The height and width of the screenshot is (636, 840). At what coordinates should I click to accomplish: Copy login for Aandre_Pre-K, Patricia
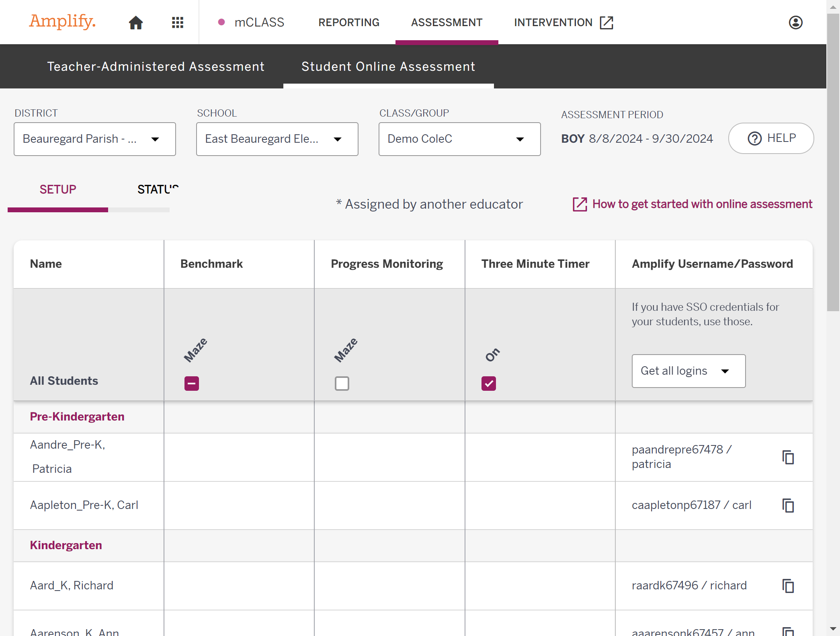tap(788, 457)
